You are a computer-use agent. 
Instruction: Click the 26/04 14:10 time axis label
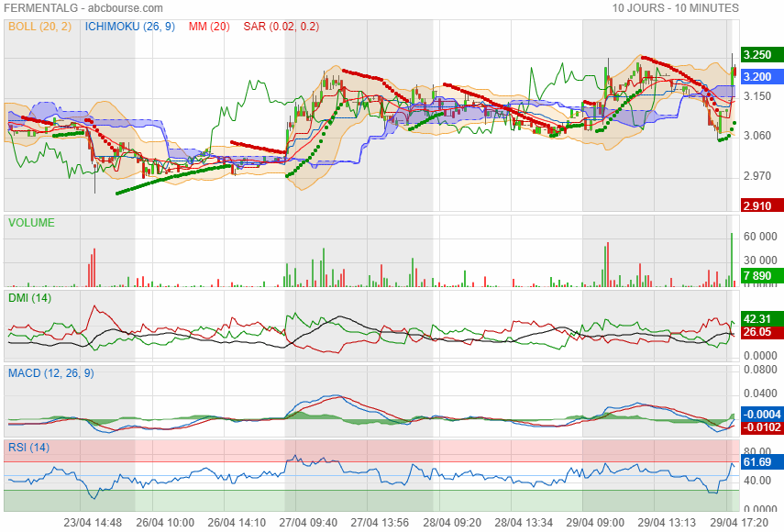[x=237, y=523]
